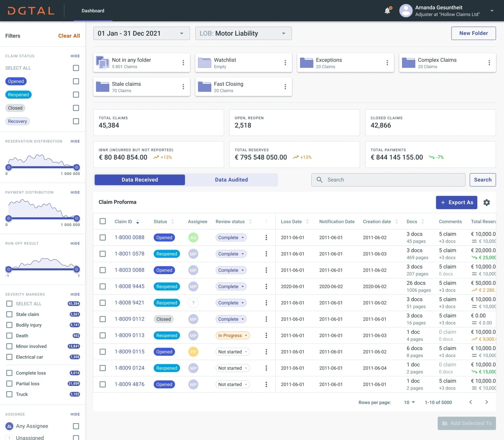Viewport: 504px width, 440px height.
Task: Open the Dashboard tab in the top navigation
Action: pos(93,11)
